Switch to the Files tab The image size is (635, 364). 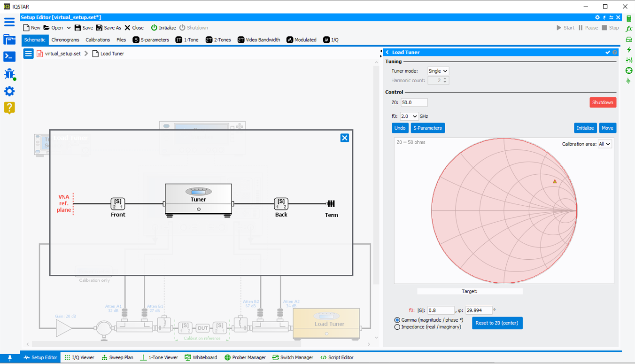tap(121, 40)
